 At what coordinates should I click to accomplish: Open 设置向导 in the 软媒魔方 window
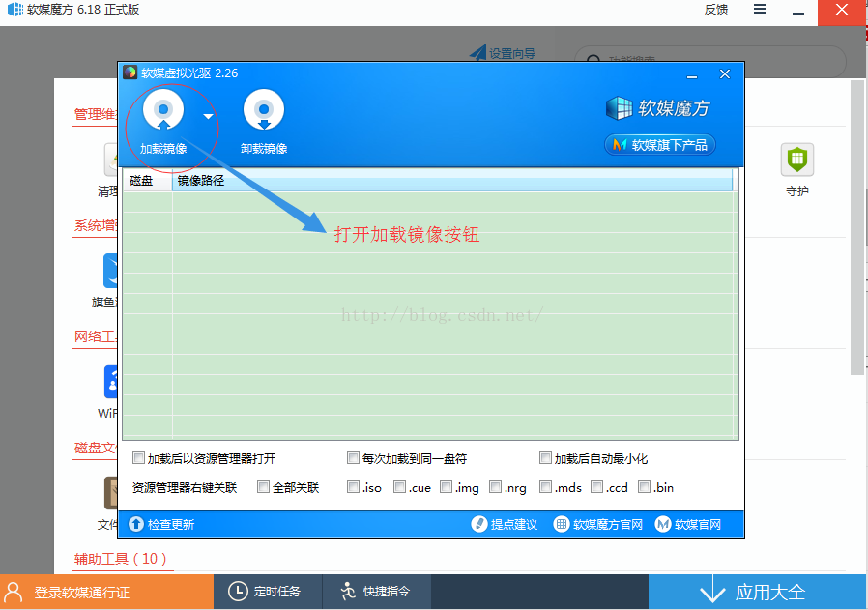tap(512, 53)
